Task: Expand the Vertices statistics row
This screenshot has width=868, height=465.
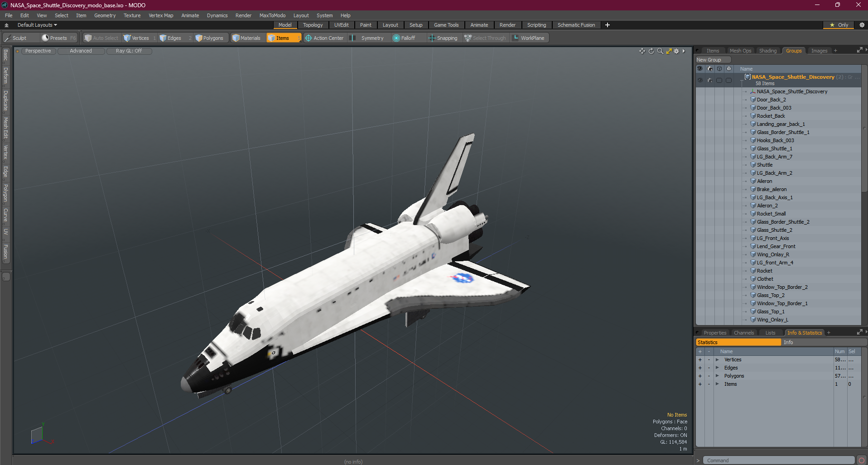Action: (x=717, y=360)
